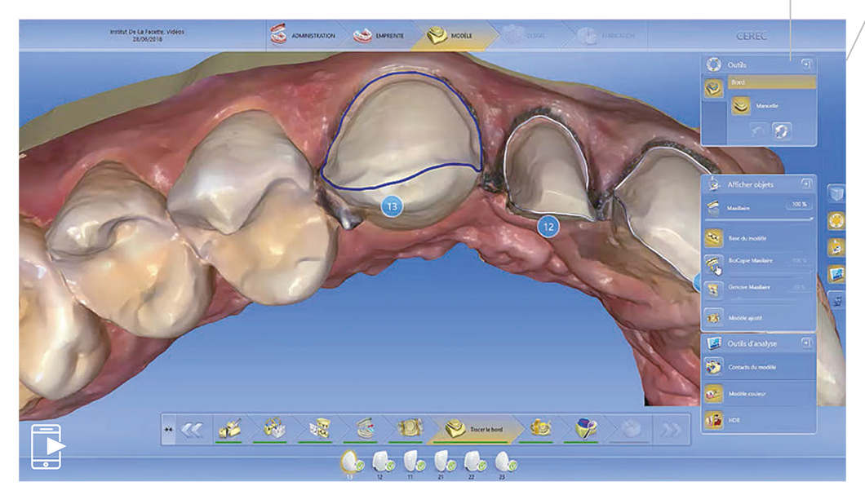Toggle BioCopie Maxillaire object display
The width and height of the screenshot is (865, 504).
click(x=714, y=263)
